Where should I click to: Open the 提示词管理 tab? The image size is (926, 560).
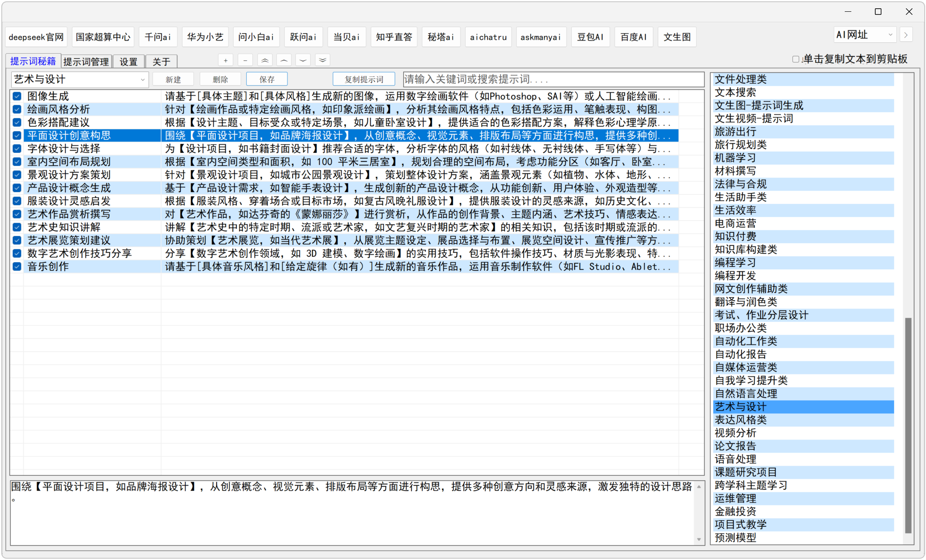coord(86,62)
